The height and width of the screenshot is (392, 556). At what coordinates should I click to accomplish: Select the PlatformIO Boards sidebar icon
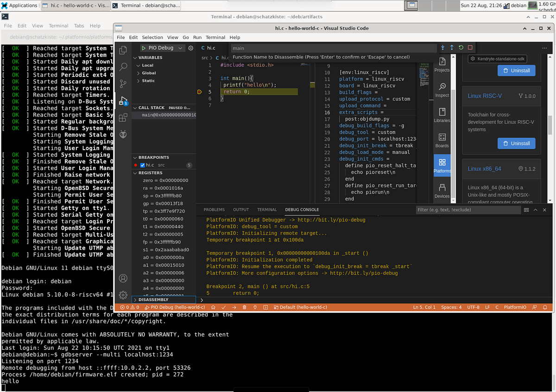tap(442, 140)
